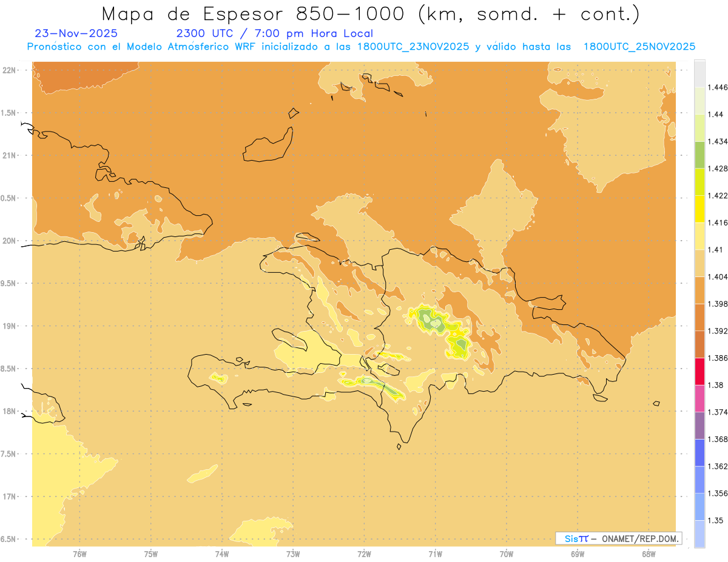Click the green legend band between 1.428 and 1.434
728x562 pixels.
(x=699, y=155)
